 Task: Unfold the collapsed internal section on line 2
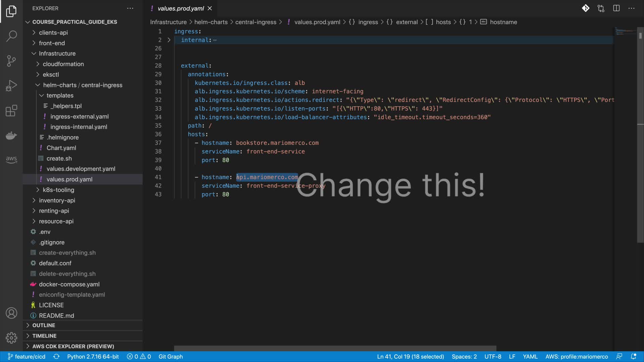point(169,40)
